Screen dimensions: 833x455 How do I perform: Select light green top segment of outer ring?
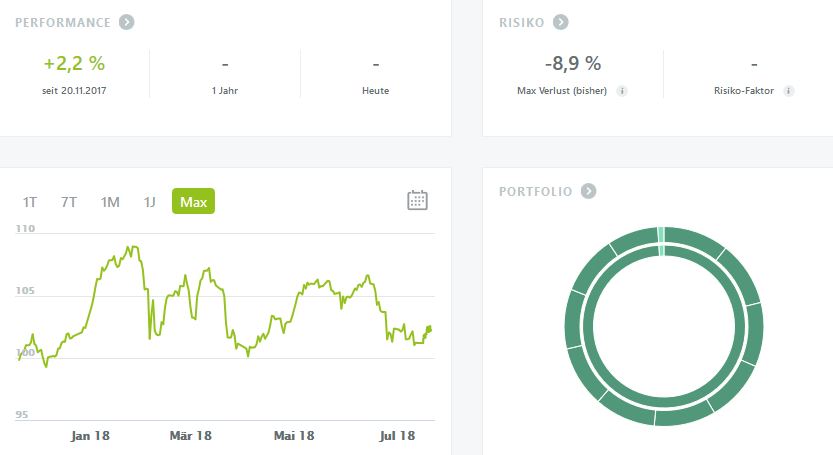point(662,234)
